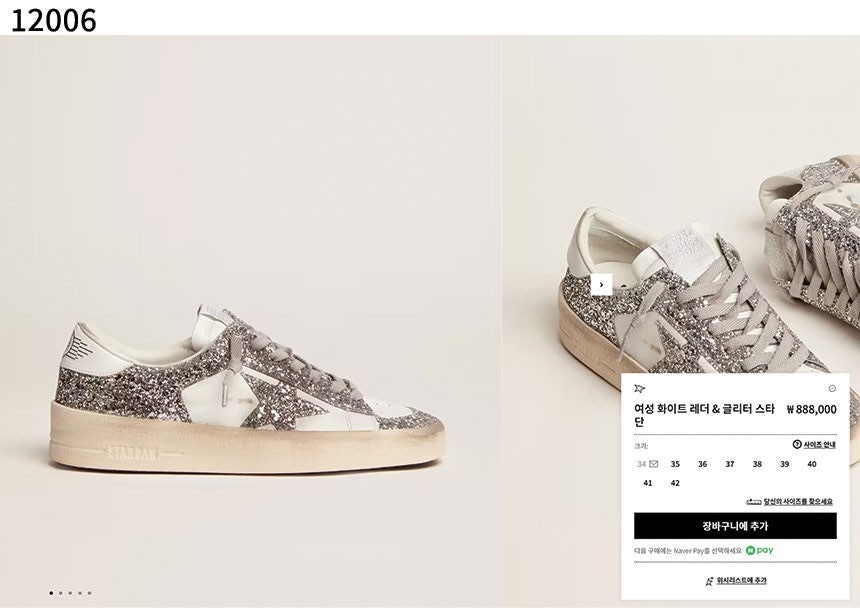Viewport: 860px width, 608px height.
Task: Click the next image arrow button
Action: [x=601, y=285]
